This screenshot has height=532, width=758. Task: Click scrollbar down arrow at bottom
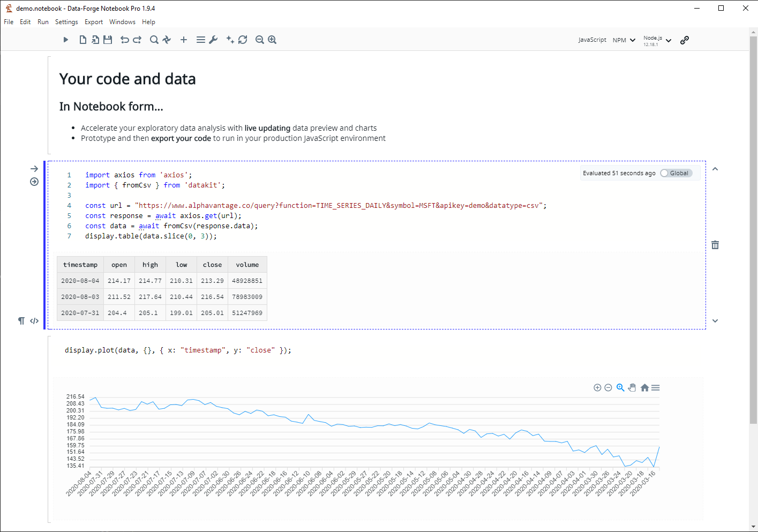pyautogui.click(x=753, y=527)
